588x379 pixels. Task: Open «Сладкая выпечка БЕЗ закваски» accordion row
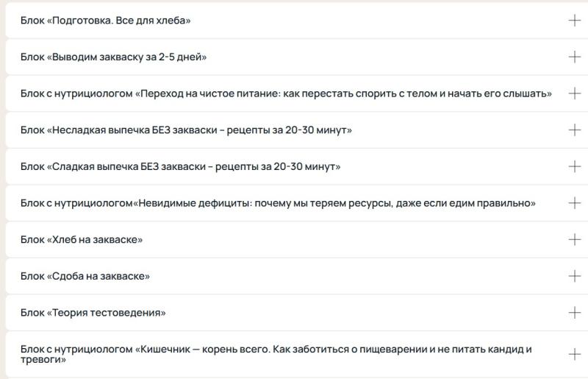(x=181, y=166)
